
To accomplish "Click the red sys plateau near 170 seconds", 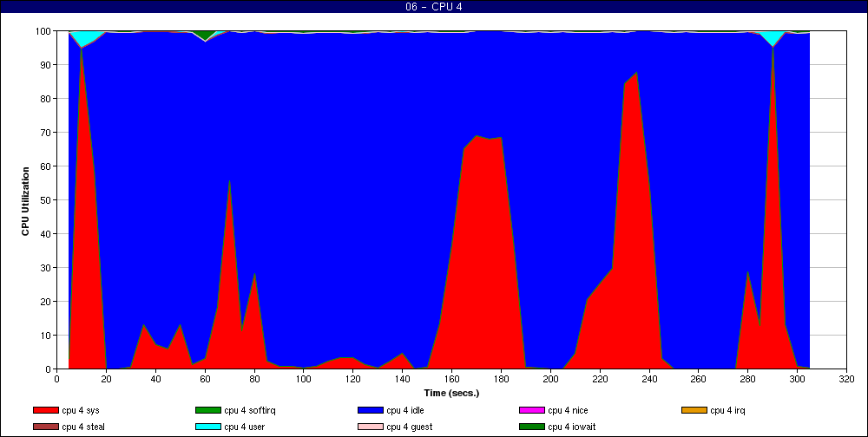I will click(477, 137).
